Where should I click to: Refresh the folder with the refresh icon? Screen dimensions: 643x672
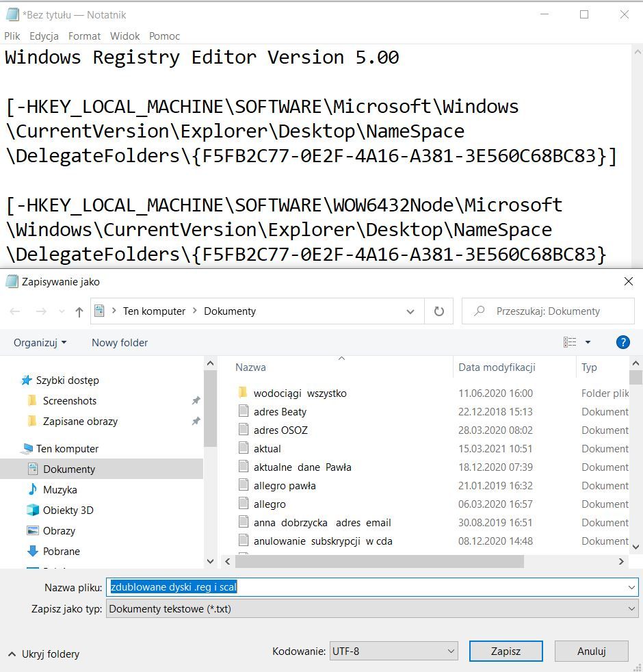pyautogui.click(x=438, y=311)
